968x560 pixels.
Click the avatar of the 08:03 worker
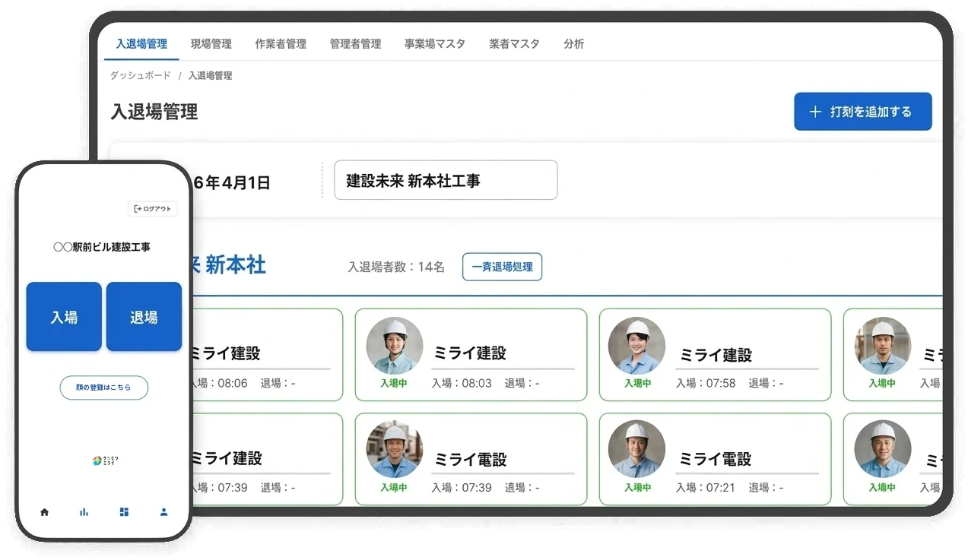395,346
